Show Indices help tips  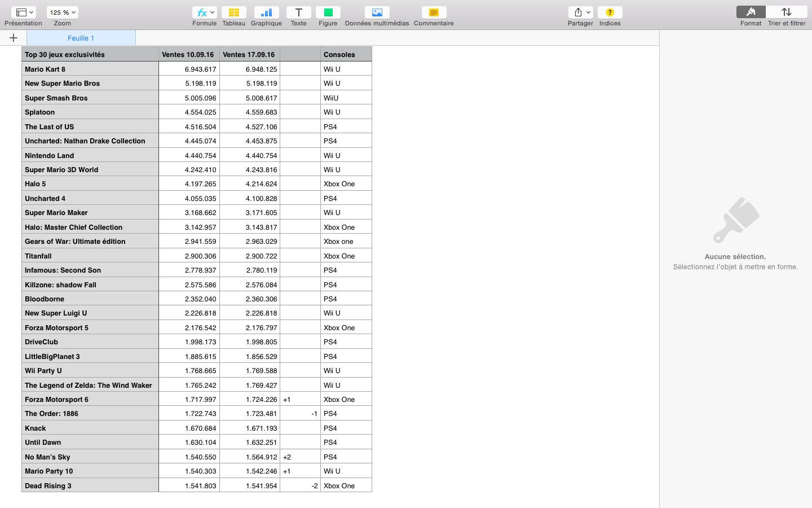tap(610, 12)
